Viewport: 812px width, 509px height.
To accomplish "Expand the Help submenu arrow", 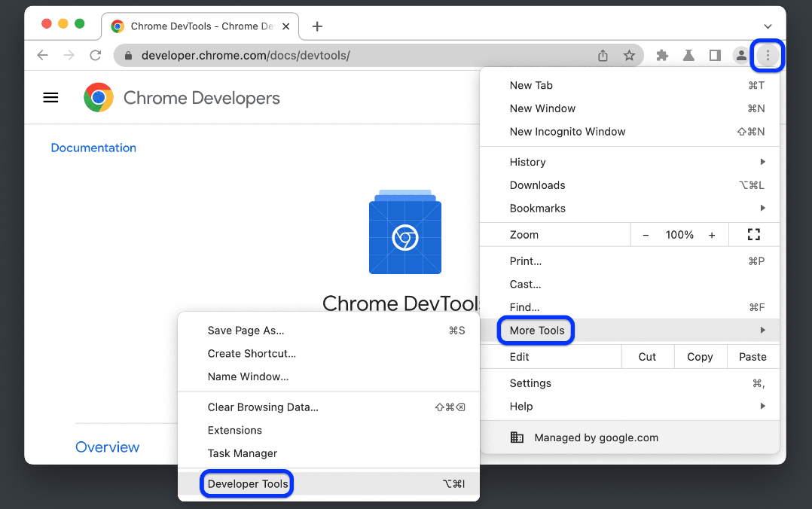I will click(762, 406).
